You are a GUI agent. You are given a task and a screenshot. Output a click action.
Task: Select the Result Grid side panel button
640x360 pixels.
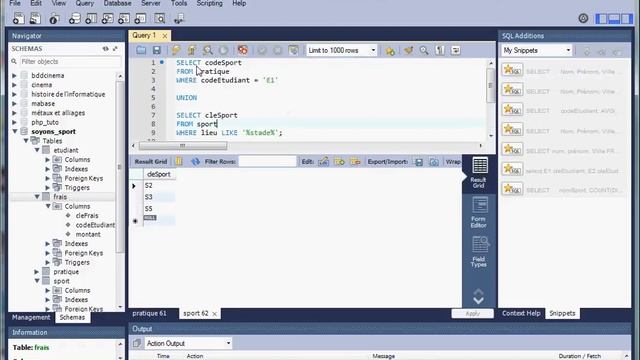[479, 173]
